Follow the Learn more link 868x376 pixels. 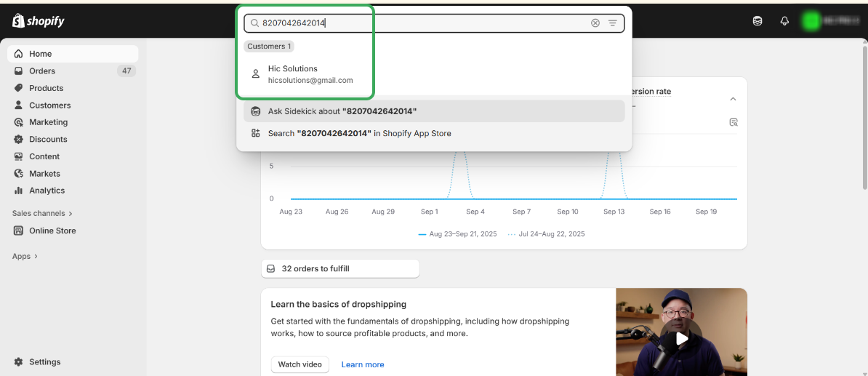[363, 364]
